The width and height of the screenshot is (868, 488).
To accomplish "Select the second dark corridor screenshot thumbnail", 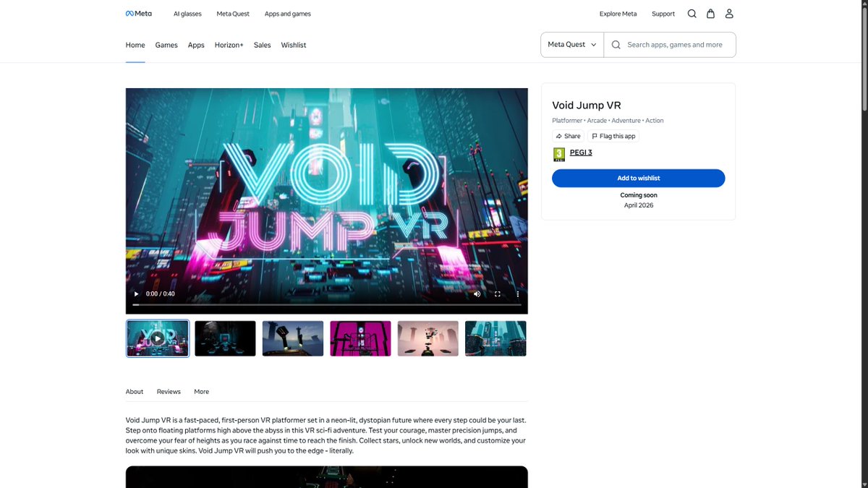I will (226, 338).
